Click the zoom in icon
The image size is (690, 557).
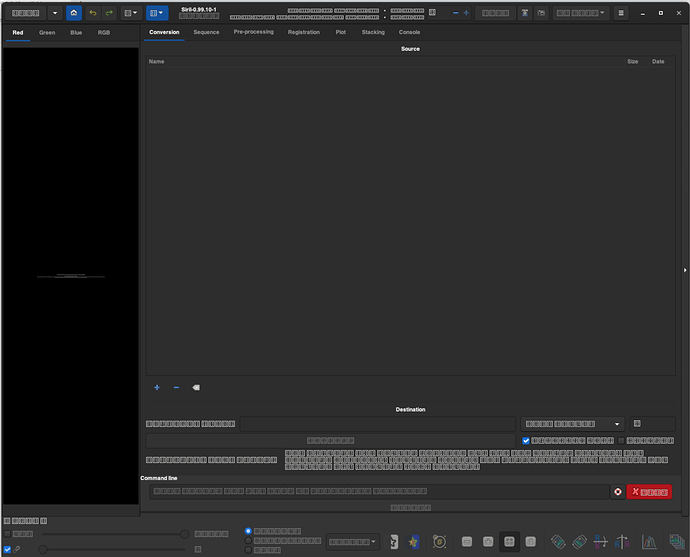488,542
